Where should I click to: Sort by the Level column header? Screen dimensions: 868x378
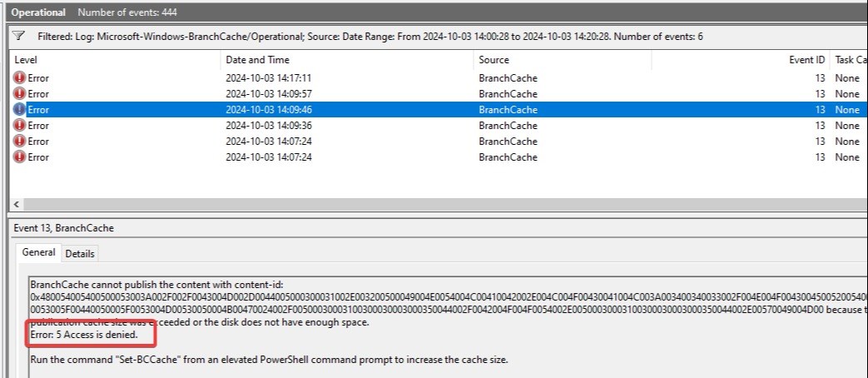115,60
